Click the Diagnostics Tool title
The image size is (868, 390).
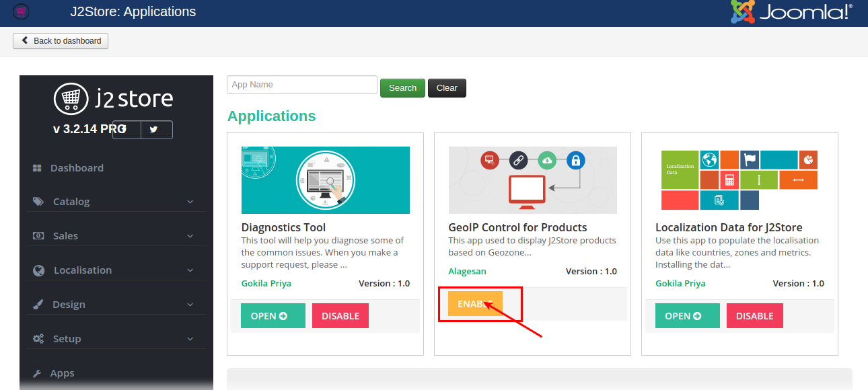pyautogui.click(x=284, y=227)
